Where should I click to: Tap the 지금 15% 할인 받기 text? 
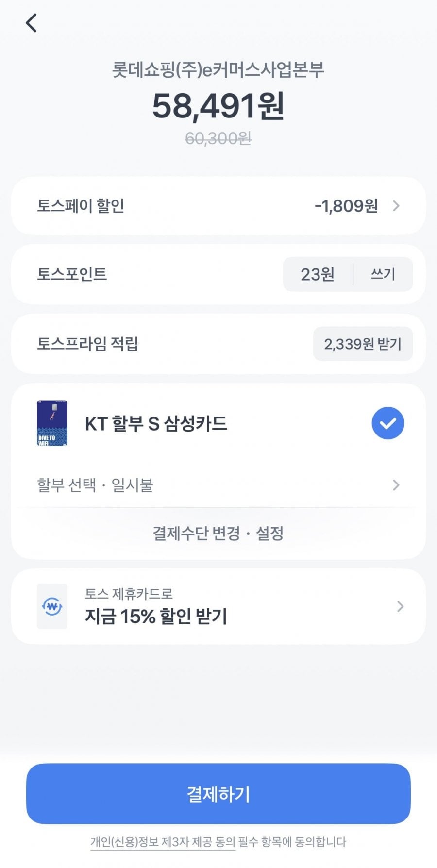156,617
